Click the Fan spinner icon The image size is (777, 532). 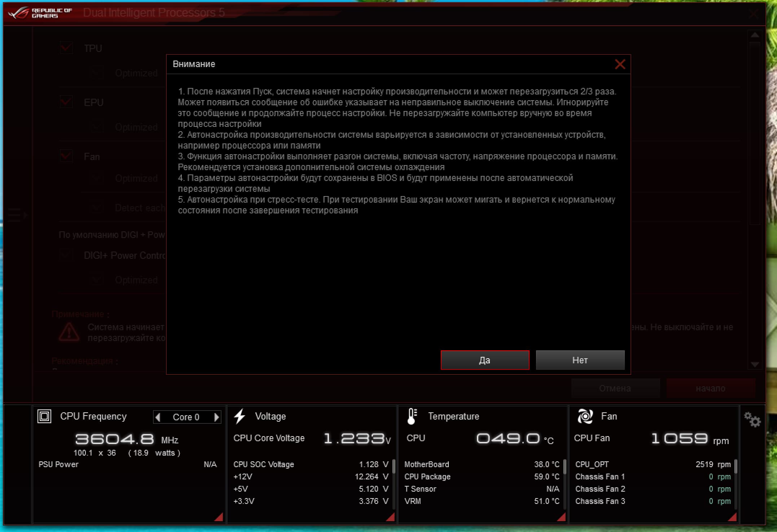(585, 416)
